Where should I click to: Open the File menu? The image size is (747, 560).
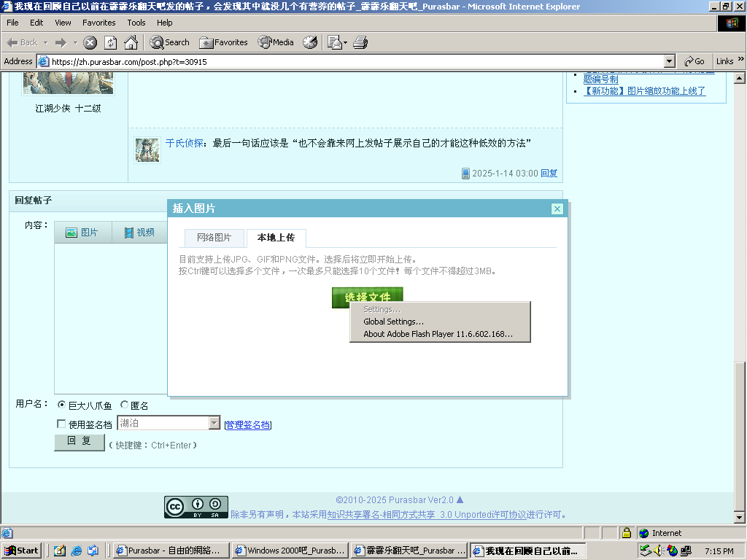coord(12,23)
